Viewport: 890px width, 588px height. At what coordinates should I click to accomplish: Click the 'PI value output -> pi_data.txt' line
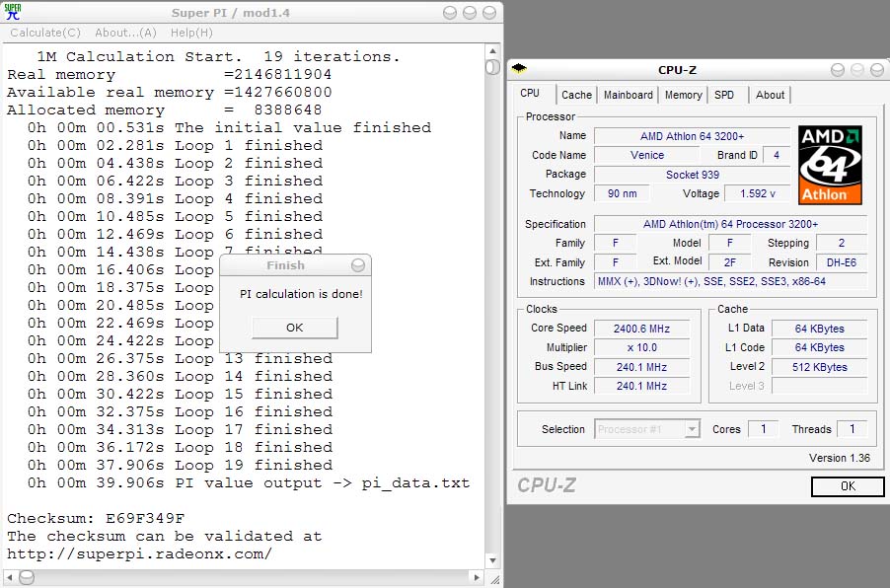(249, 483)
